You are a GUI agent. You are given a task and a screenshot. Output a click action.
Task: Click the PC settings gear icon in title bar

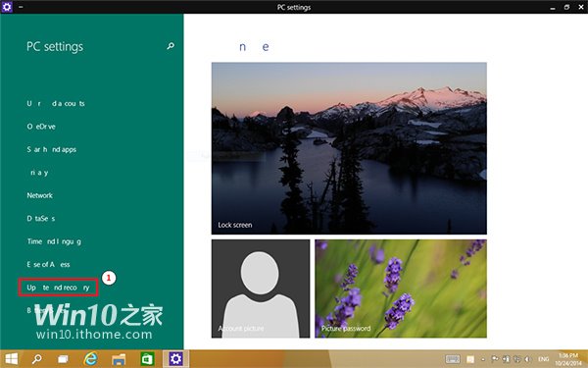pyautogui.click(x=7, y=7)
